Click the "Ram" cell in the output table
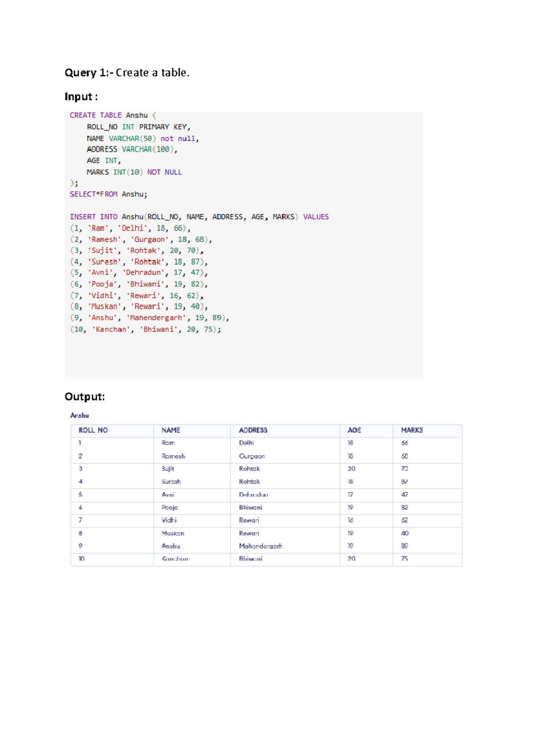This screenshot has width=535, height=756. click(x=168, y=443)
